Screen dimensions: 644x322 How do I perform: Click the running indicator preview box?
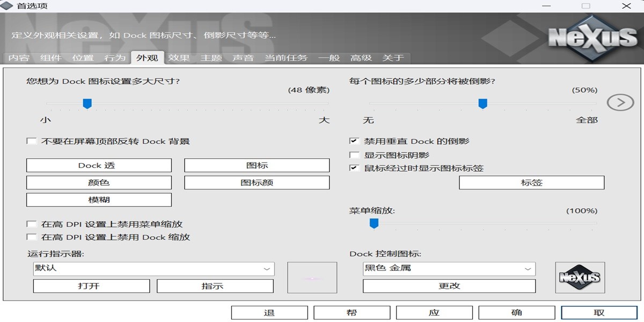tap(312, 277)
